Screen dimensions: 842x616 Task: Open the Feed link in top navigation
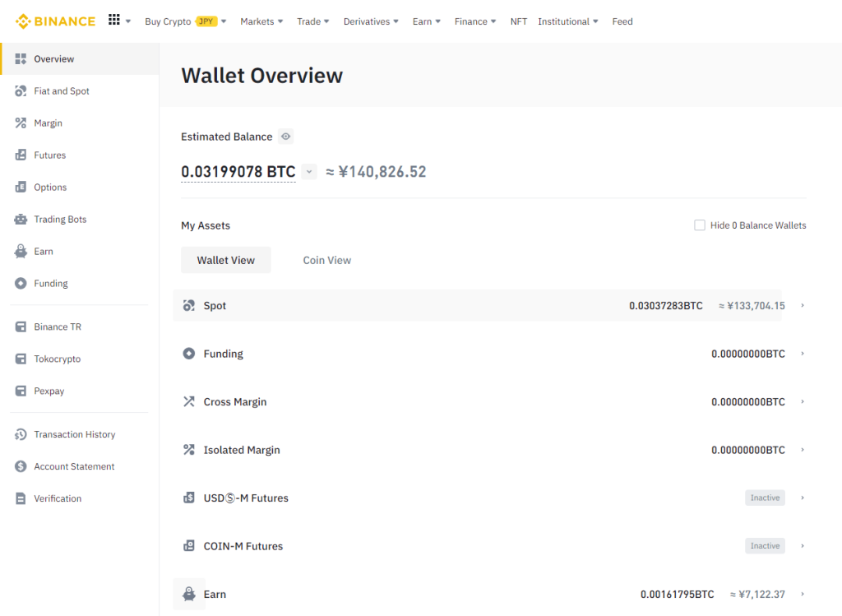point(622,21)
